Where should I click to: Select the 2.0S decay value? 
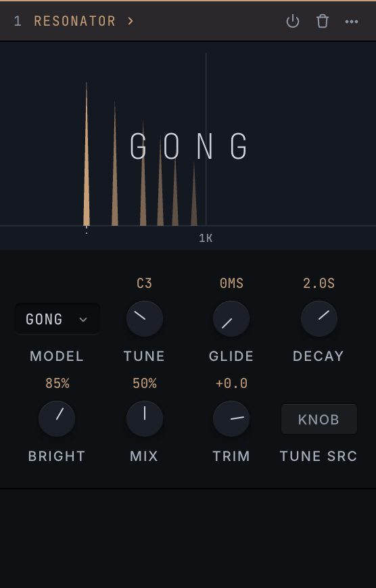point(319,283)
